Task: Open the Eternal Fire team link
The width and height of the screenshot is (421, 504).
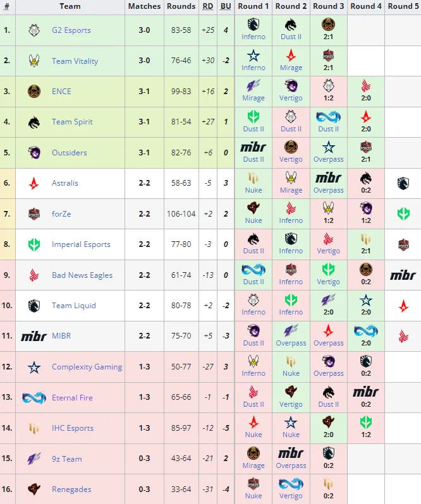Action: pyautogui.click(x=72, y=398)
